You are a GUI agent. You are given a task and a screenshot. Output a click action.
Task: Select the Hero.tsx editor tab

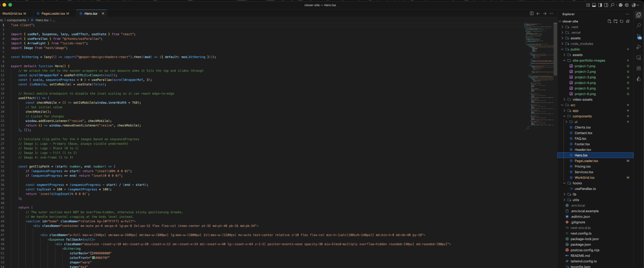pyautogui.click(x=91, y=14)
